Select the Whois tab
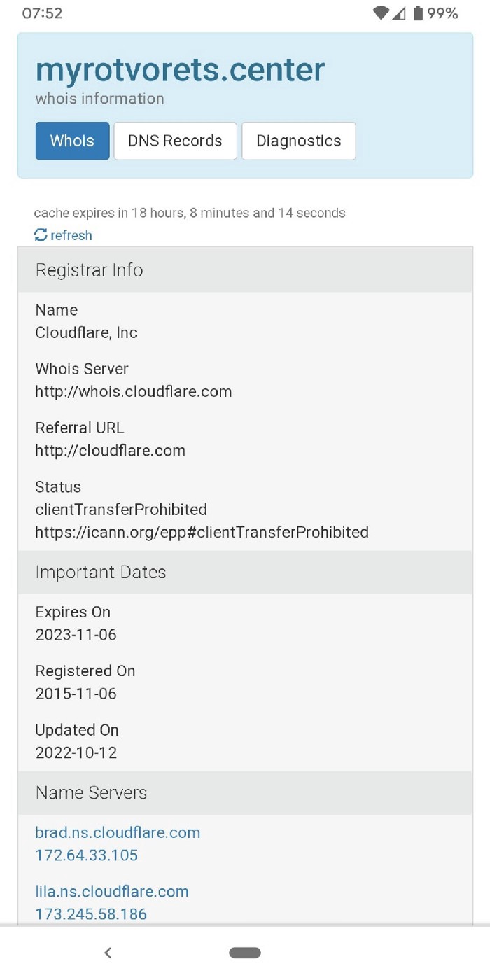 click(x=72, y=141)
